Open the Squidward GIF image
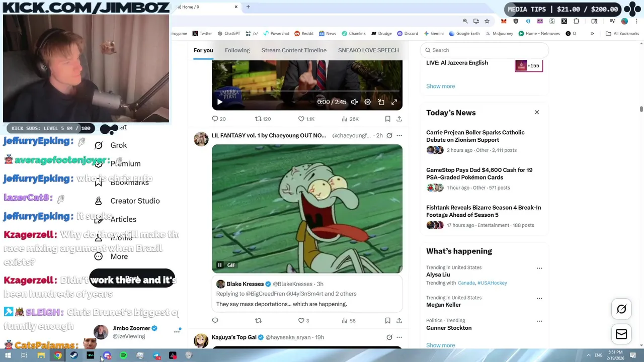The image size is (644, 362). (x=307, y=209)
